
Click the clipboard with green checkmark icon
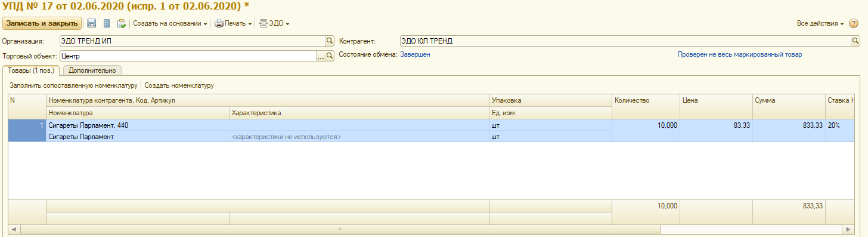(122, 23)
